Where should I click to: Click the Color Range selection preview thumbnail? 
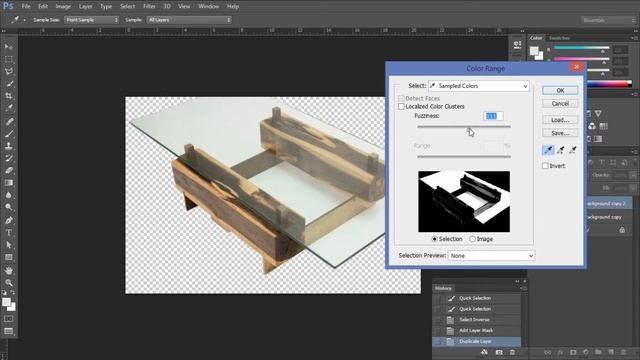(x=464, y=202)
